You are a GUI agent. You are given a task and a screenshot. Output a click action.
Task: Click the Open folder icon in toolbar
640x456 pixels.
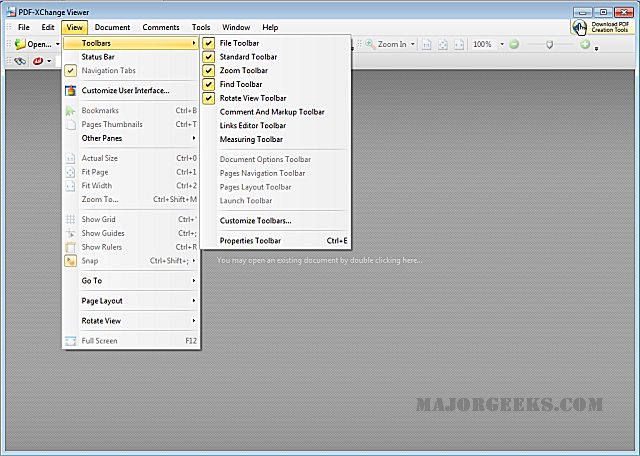(20, 44)
